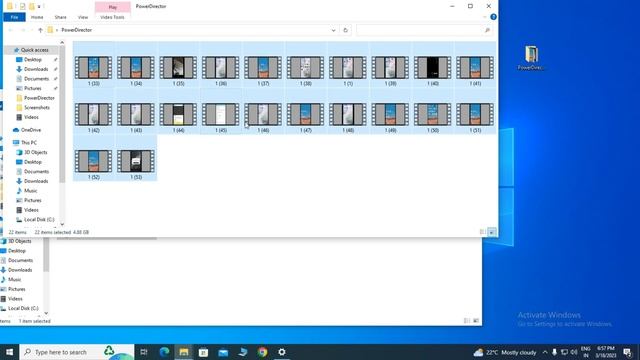Open Videos under Quick access

pos(31,117)
